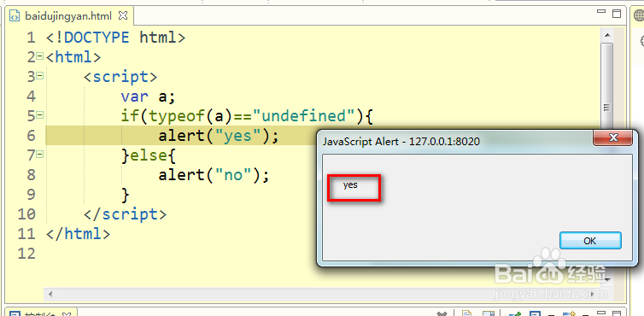The image size is (644, 316).
Task: Click the closing brace on line 9
Action: (x=126, y=195)
